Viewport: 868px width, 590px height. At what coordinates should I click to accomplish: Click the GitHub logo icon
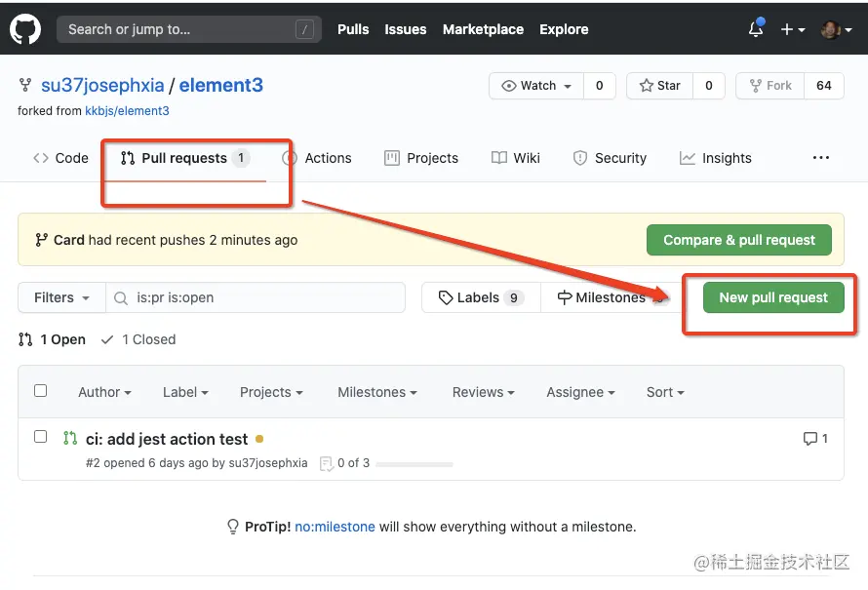pos(25,29)
